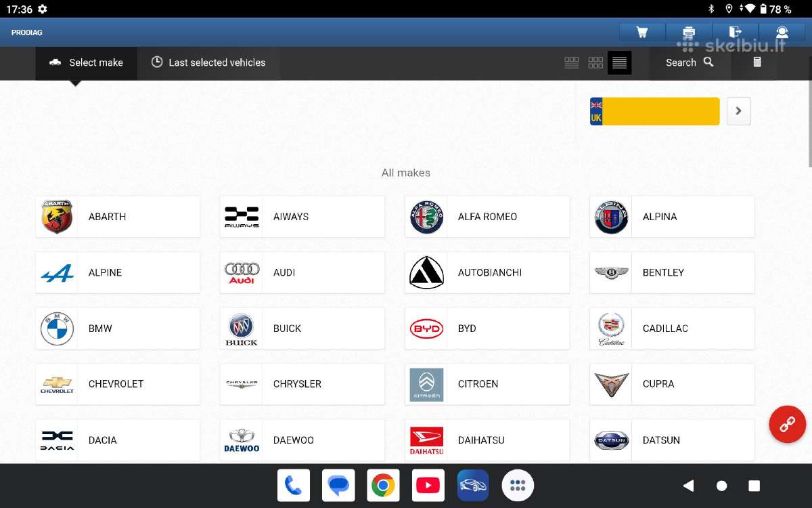Click the Cadillac crest logo
This screenshot has height=508, width=812.
click(611, 329)
